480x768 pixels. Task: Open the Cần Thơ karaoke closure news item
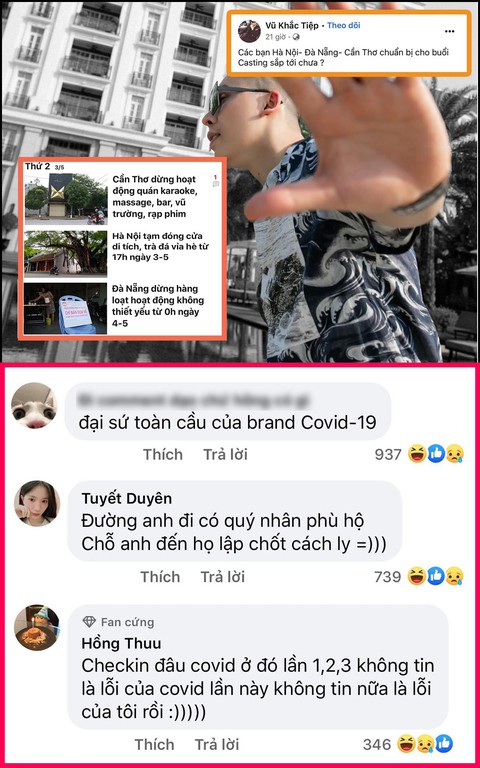[x=122, y=196]
